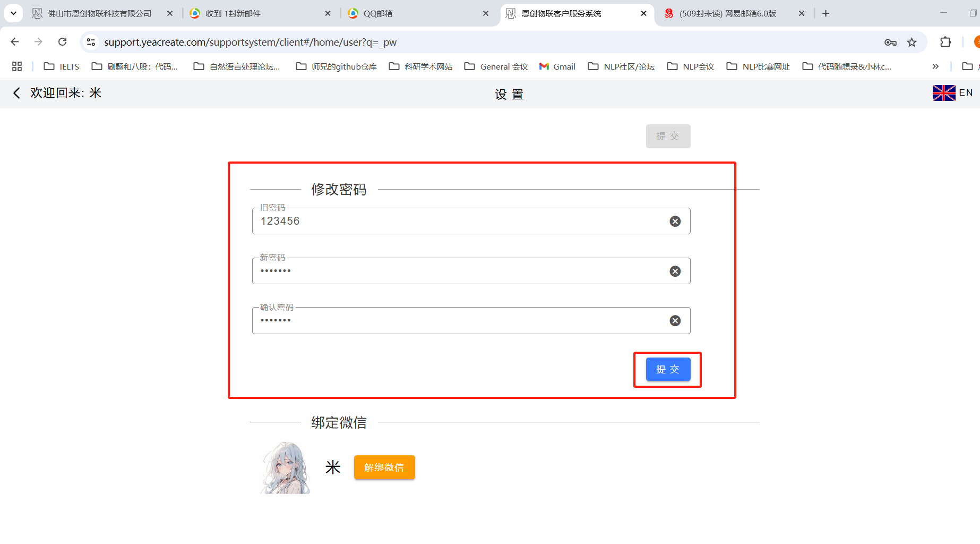Click the orange 解绑微信 button
This screenshot has height=544, width=980.
(384, 467)
